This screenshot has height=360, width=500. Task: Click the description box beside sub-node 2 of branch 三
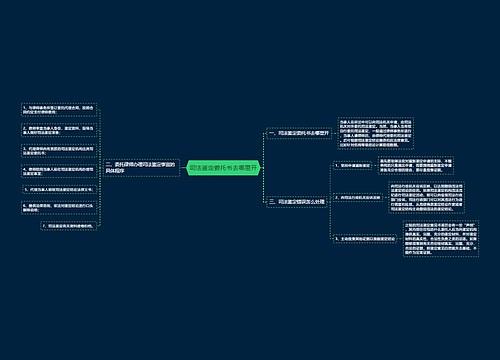click(x=426, y=197)
